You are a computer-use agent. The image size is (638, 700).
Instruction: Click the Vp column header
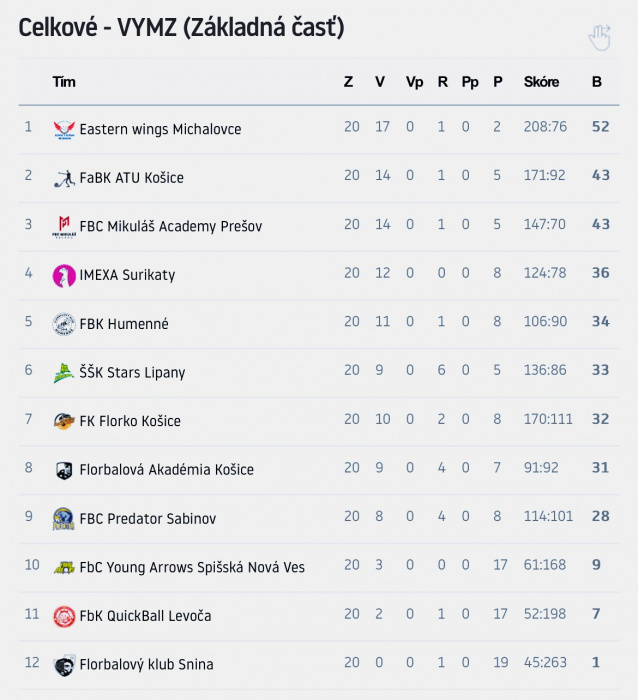coord(414,83)
